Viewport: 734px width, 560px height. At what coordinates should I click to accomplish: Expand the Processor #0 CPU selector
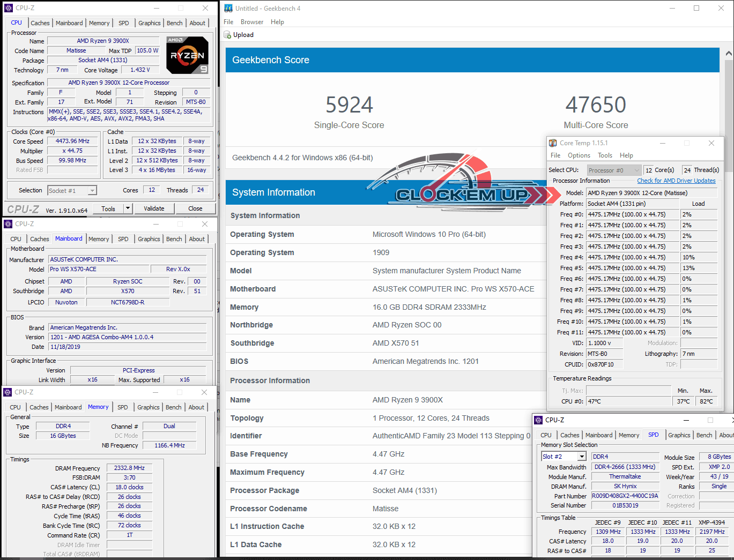[x=636, y=170]
